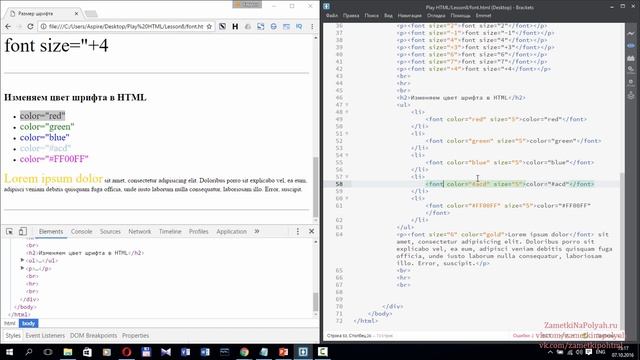This screenshot has height=360, width=640.
Task: Switch to DevTools Application tab
Action: (x=231, y=231)
